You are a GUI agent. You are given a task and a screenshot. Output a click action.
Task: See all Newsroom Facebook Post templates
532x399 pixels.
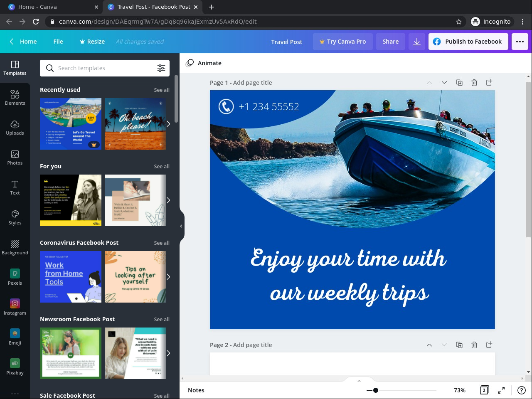pos(162,320)
